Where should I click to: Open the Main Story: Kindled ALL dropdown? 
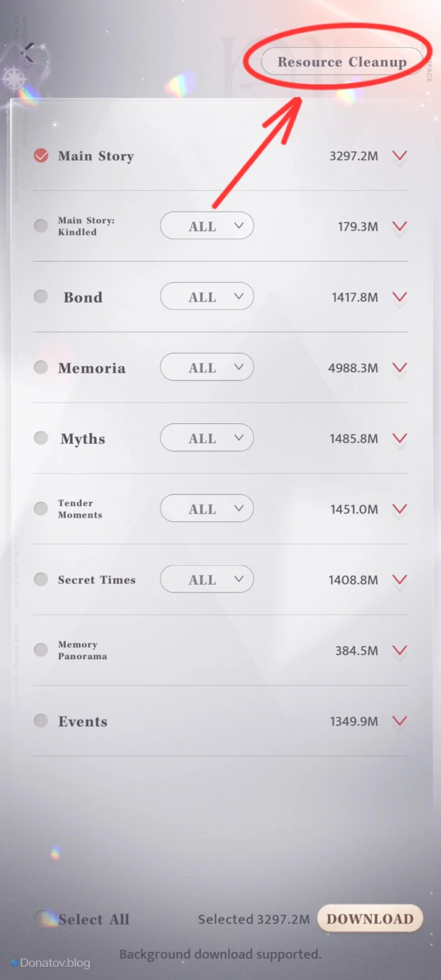click(207, 226)
